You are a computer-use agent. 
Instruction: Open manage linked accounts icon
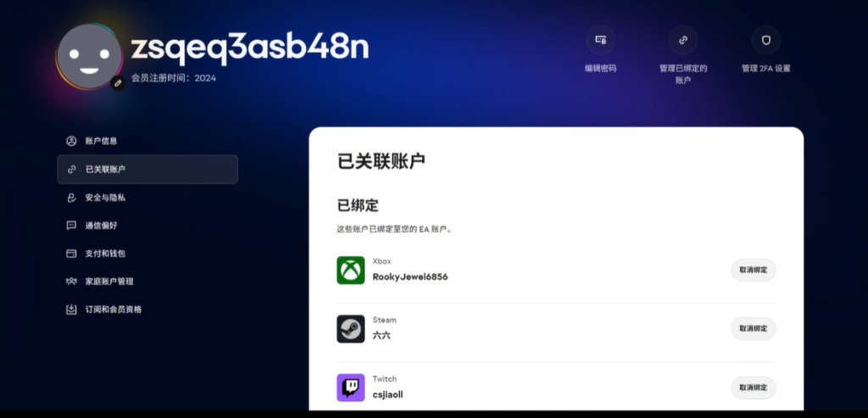click(683, 40)
